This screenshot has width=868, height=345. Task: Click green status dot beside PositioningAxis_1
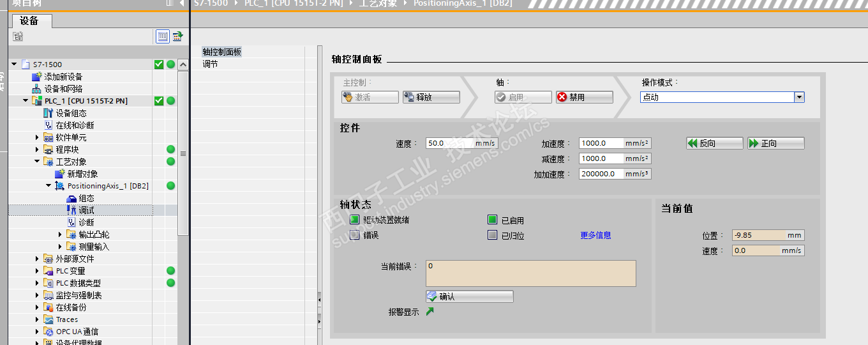pyautogui.click(x=170, y=186)
